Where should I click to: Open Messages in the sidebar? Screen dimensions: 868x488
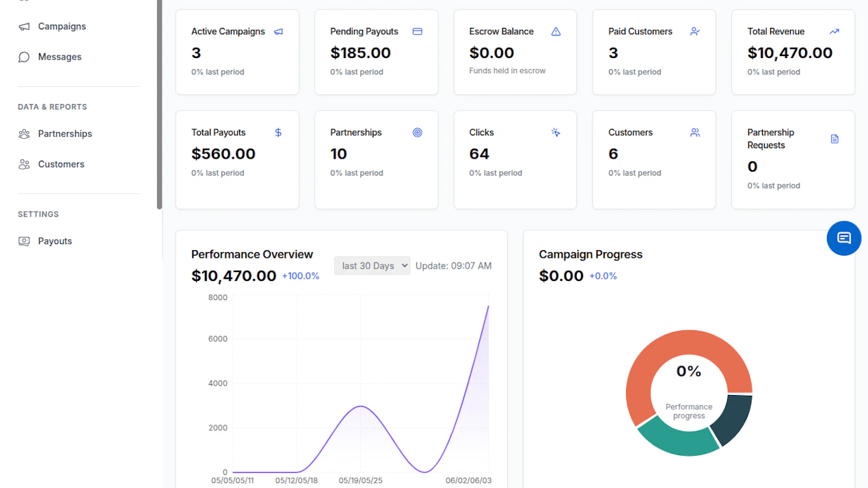coord(59,57)
